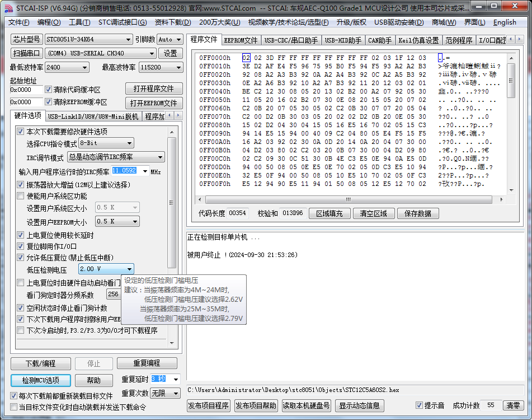Screen dimensions: 532x420
Task: Click hex view scrollbar up arrow
Action: tap(511, 58)
